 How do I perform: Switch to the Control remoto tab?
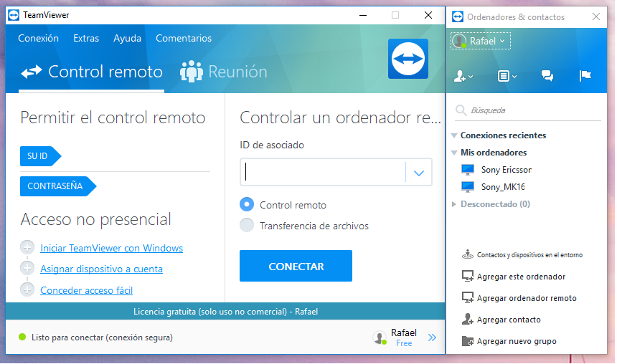click(x=92, y=72)
